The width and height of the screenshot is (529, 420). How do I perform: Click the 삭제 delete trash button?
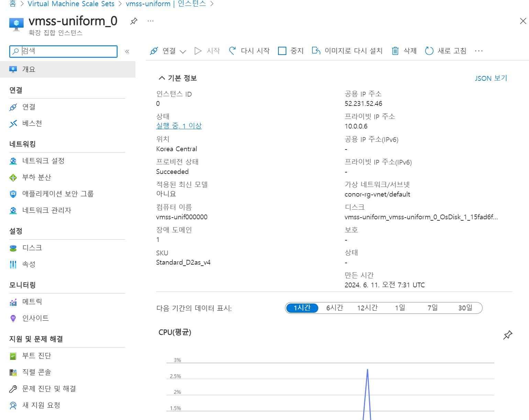pos(404,51)
